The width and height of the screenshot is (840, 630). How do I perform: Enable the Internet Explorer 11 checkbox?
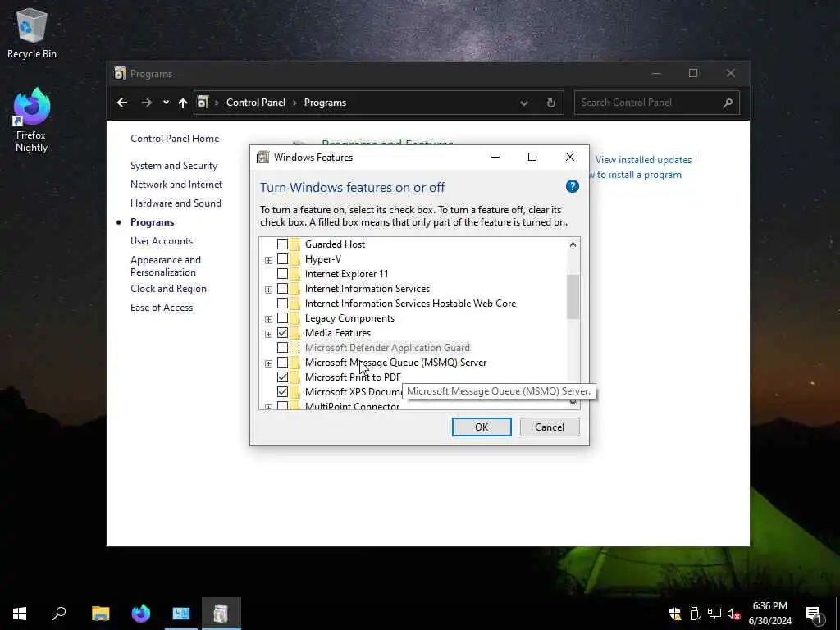coord(282,274)
